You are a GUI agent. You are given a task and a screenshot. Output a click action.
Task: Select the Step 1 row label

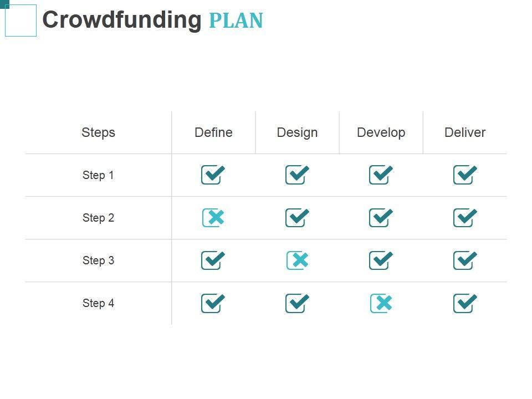click(98, 175)
